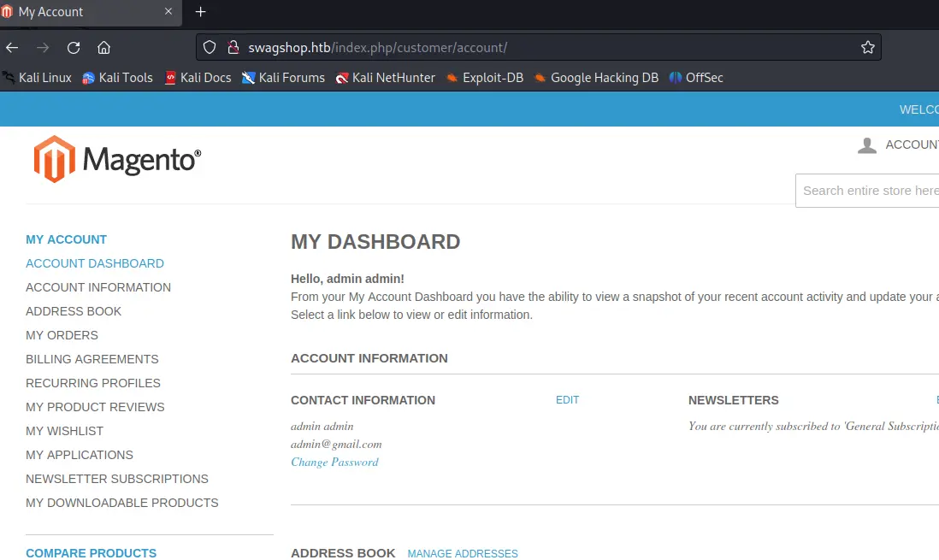Open the Kali Tools bookmark
The image size is (939, 560).
[117, 78]
